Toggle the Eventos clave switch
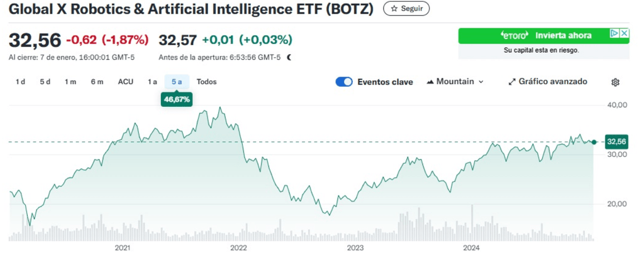Screen dimensions: 644x258 click(344, 82)
